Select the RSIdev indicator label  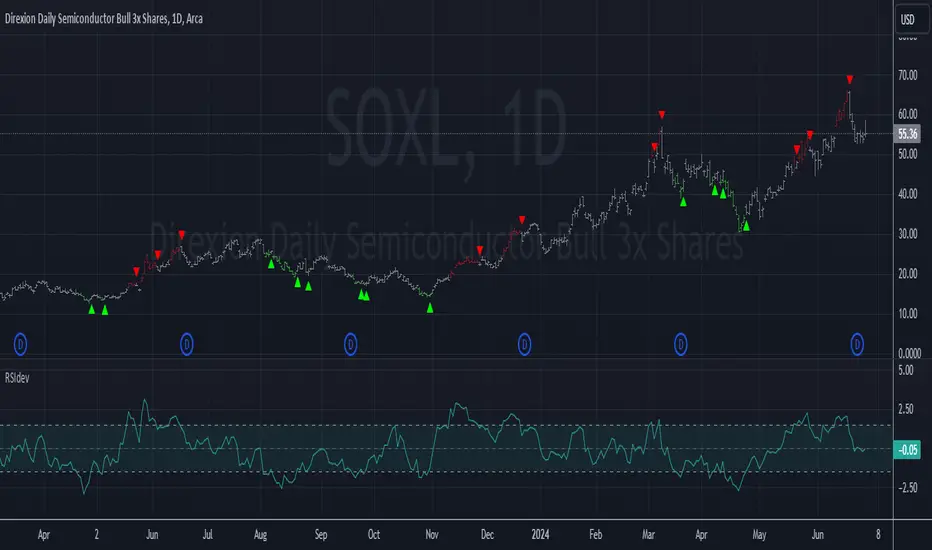[17, 378]
